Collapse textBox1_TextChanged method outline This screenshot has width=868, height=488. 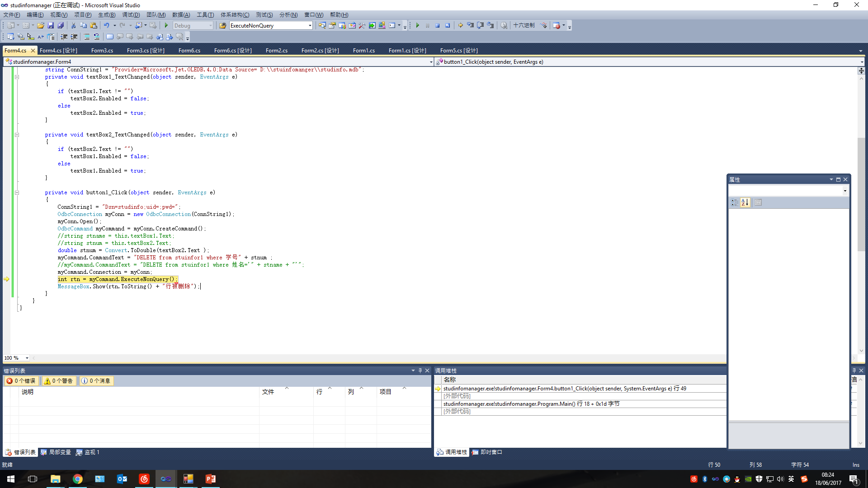(x=17, y=77)
